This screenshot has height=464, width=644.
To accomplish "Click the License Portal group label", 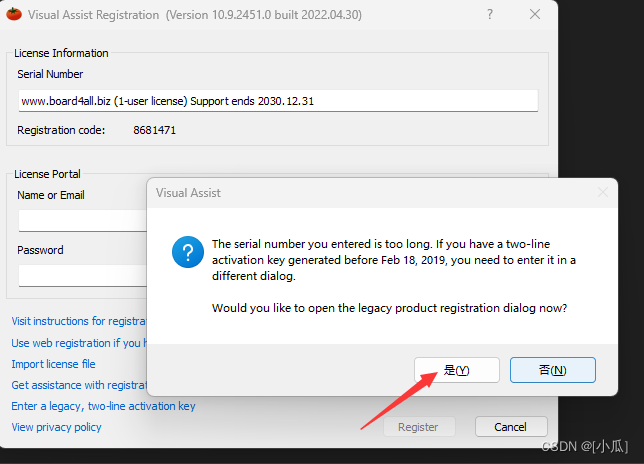I will click(47, 174).
